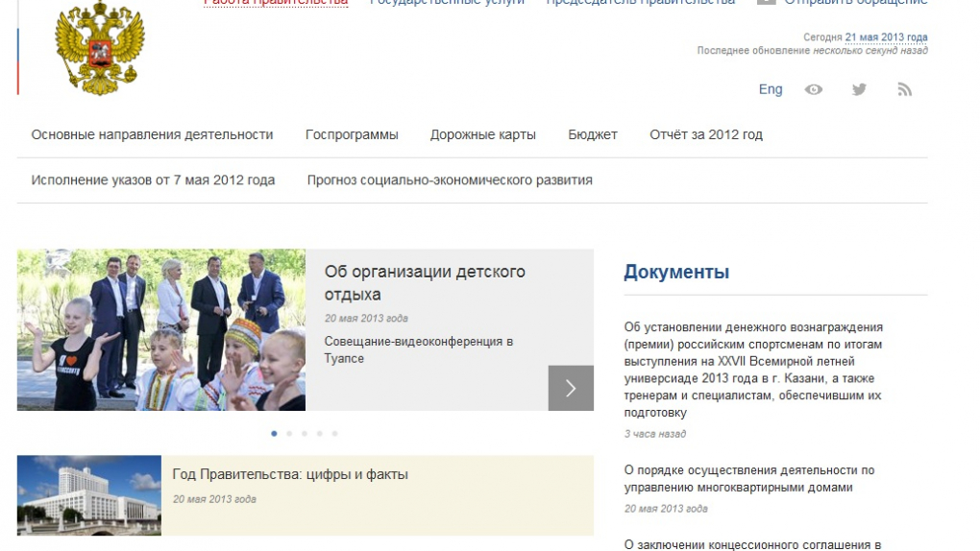Select the third slideshow dot
Image resolution: width=980 pixels, height=551 pixels.
[x=305, y=434]
